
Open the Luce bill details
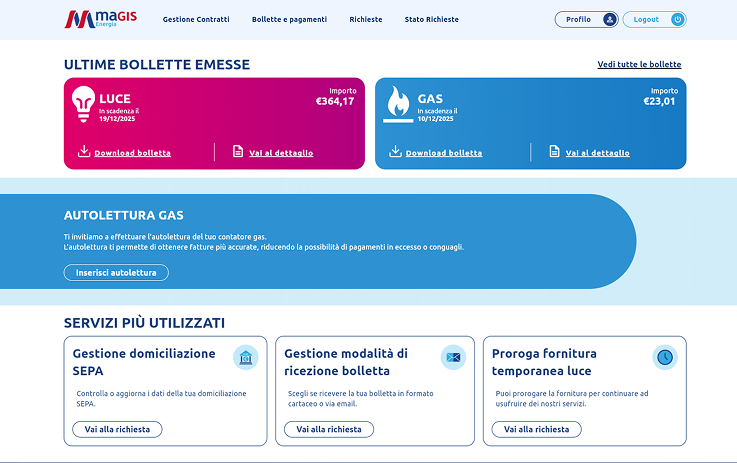[280, 153]
